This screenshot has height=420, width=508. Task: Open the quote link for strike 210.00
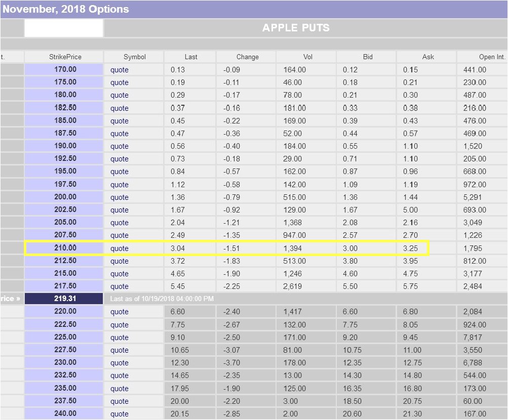click(119, 248)
